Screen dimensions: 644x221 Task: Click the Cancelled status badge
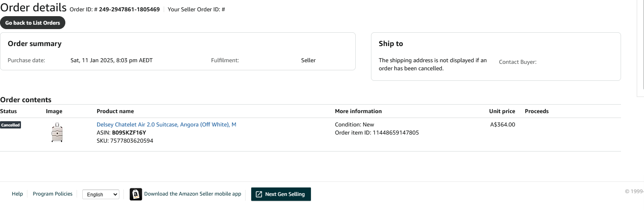coord(10,125)
